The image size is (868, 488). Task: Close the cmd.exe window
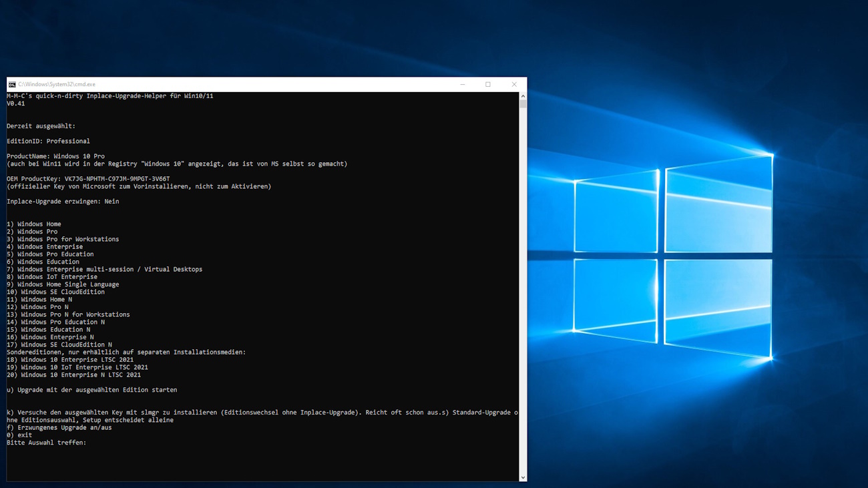[514, 85]
